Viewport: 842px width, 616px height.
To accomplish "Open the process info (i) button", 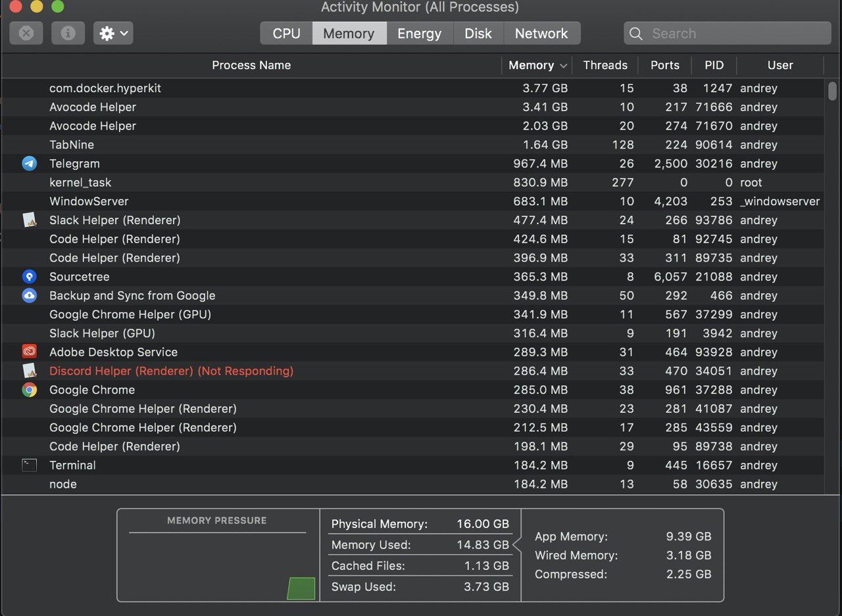I will click(68, 33).
